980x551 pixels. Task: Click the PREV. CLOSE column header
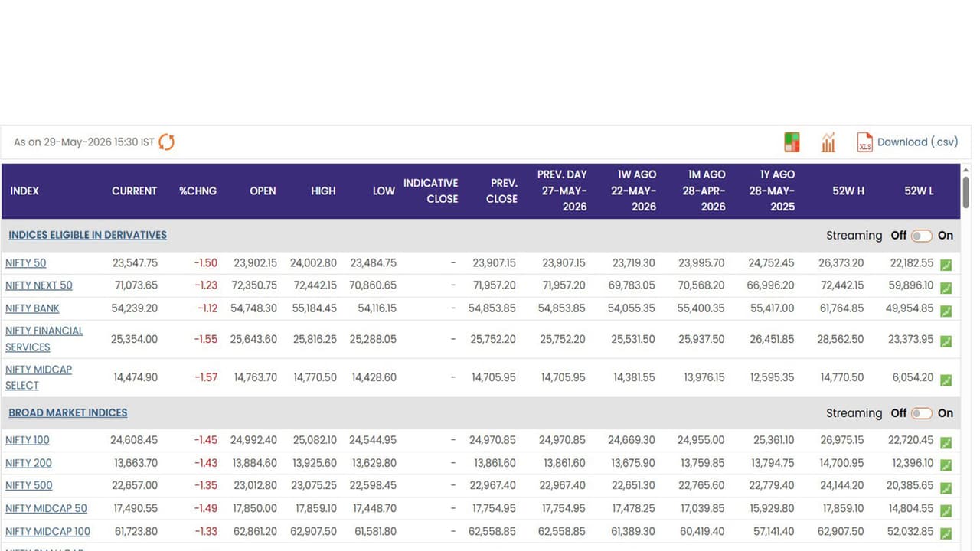coord(502,191)
